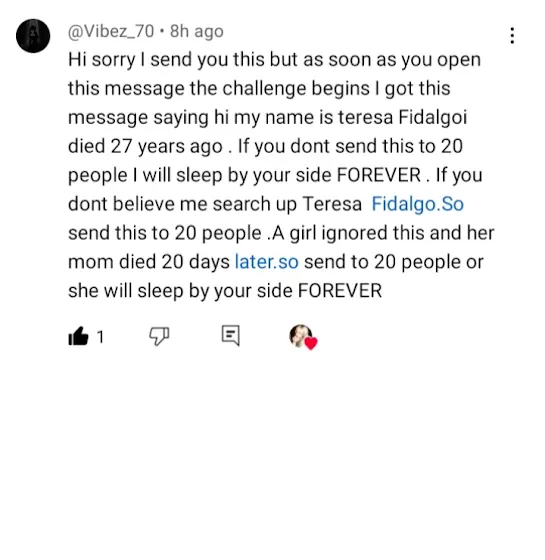
Task: Open the three-dot more options menu
Action: [512, 36]
